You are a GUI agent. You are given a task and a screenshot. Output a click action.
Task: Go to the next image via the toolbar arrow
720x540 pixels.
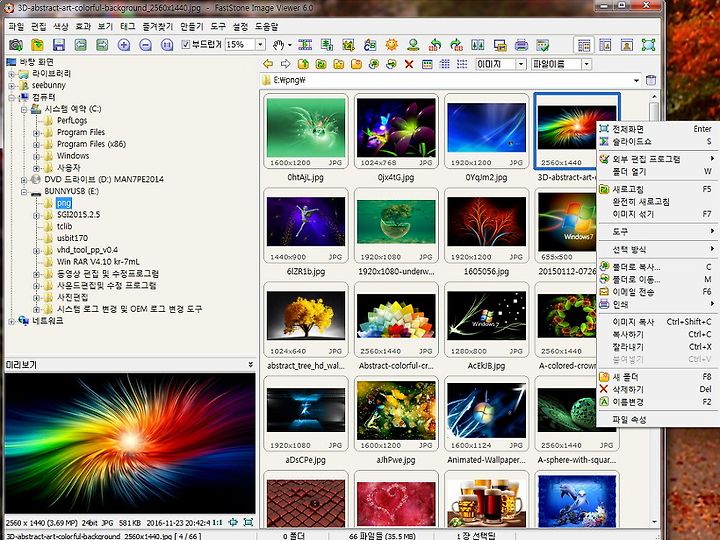click(x=102, y=45)
